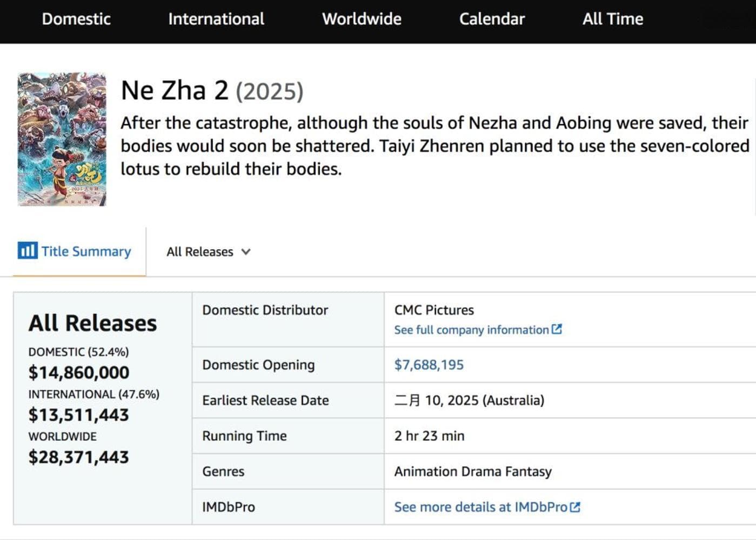This screenshot has width=756, height=540.
Task: Click the INTERNATIONAL (47.6%) label
Action: tap(94, 394)
